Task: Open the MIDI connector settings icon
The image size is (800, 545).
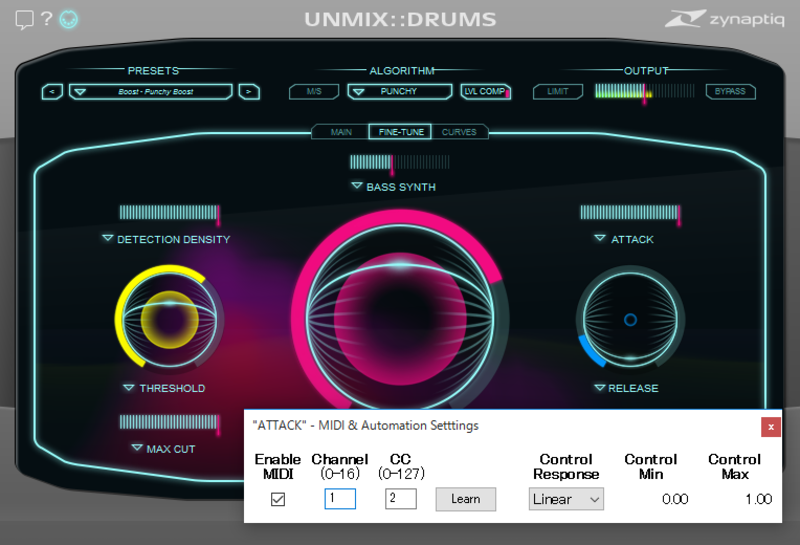Action: (69, 19)
